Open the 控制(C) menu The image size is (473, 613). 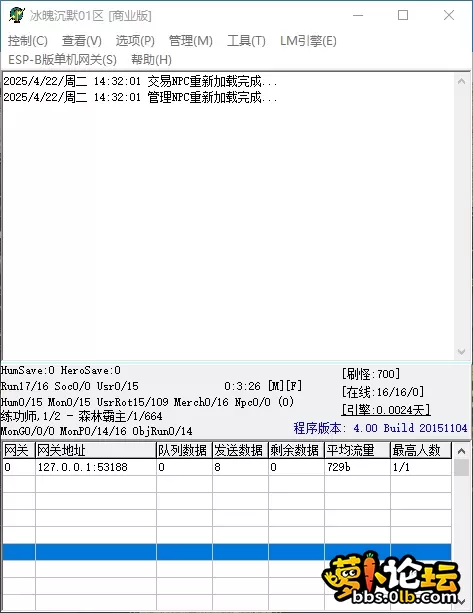pyautogui.click(x=28, y=41)
